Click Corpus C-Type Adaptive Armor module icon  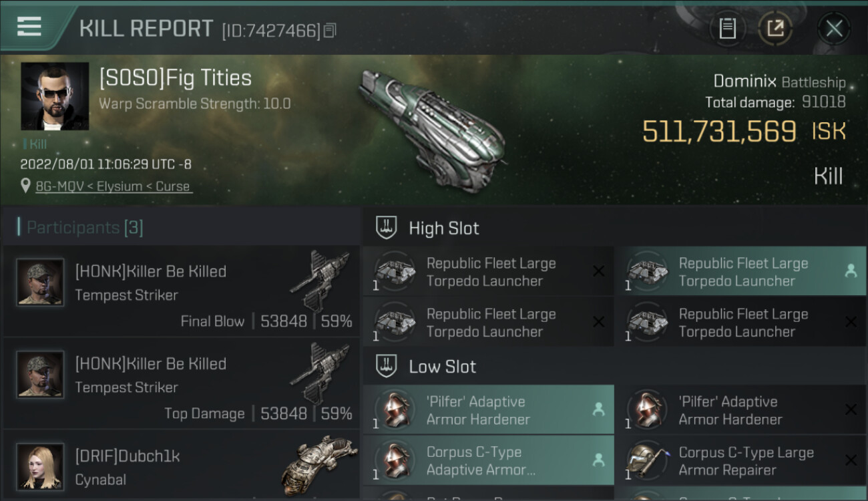[x=393, y=461]
